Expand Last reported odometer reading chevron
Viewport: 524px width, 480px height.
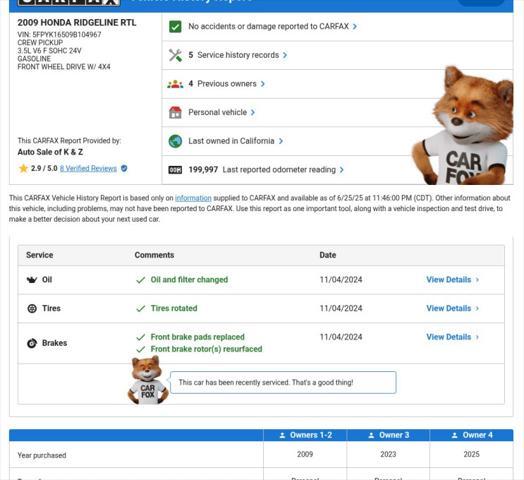[x=342, y=170]
